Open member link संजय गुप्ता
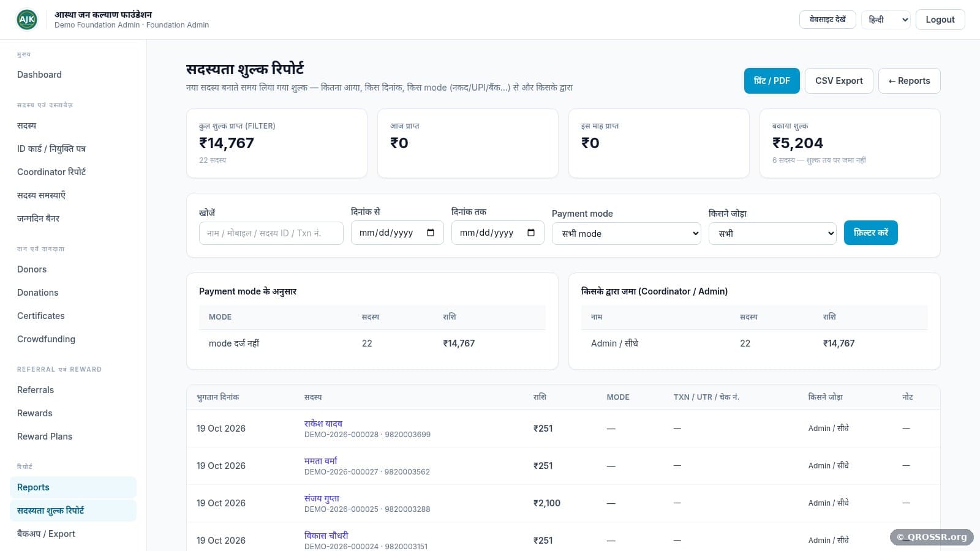The width and height of the screenshot is (980, 551). 322,498
